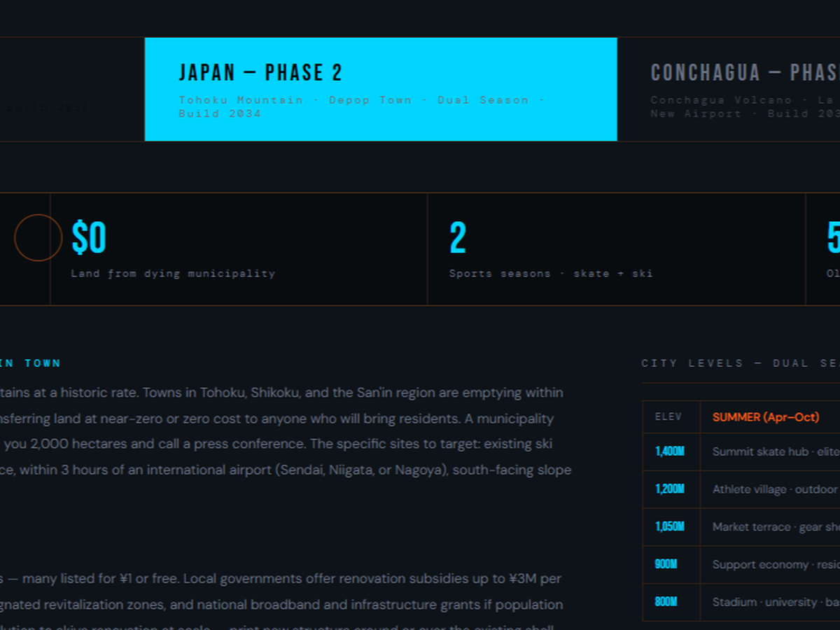Screen dimensions: 840x630
Task: Click the $0 land cost figure
Action: point(89,238)
